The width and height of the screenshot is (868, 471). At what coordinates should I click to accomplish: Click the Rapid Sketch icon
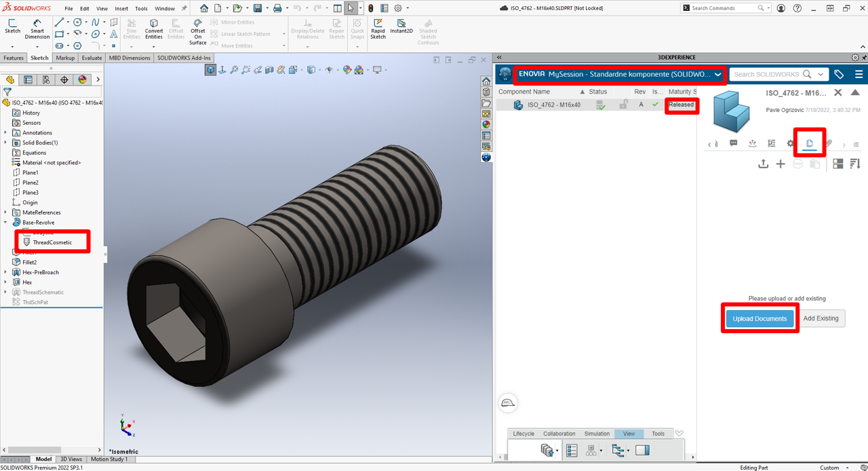coord(378,27)
